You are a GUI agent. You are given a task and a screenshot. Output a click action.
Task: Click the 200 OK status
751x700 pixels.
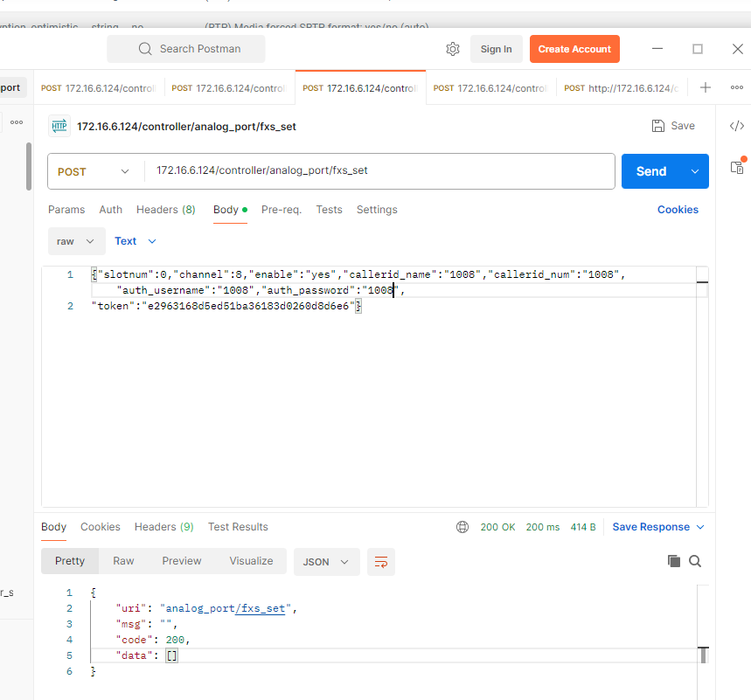coord(497,527)
